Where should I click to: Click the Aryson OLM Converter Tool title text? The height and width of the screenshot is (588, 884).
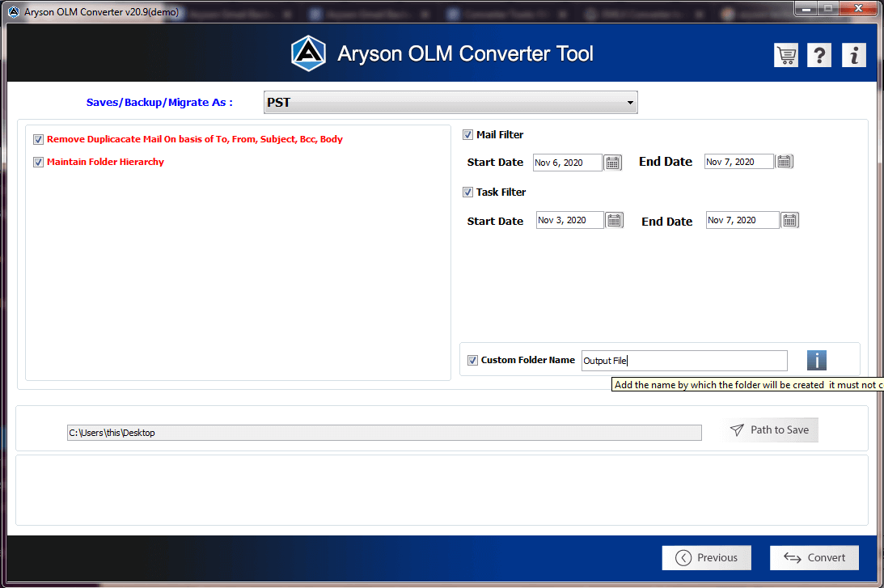(465, 54)
